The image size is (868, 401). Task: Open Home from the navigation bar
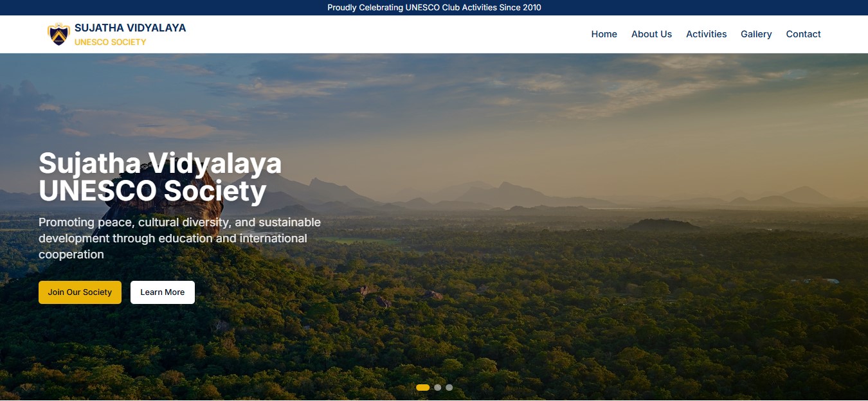point(604,34)
